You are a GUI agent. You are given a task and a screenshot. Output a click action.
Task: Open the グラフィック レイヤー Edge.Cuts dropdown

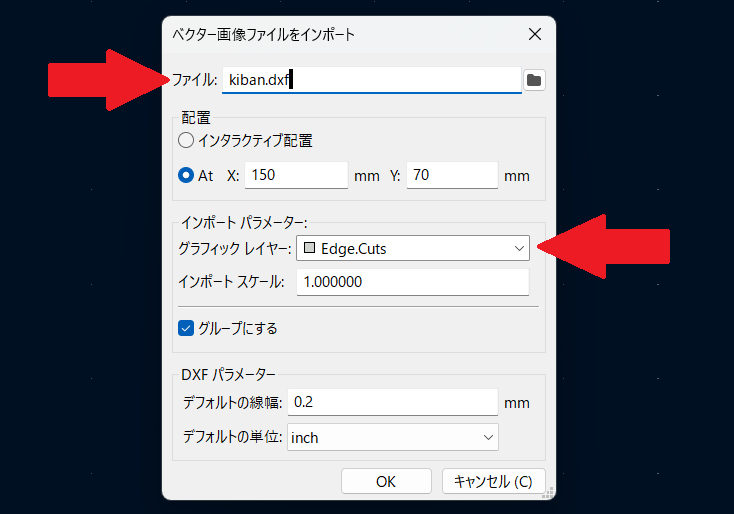pos(413,248)
